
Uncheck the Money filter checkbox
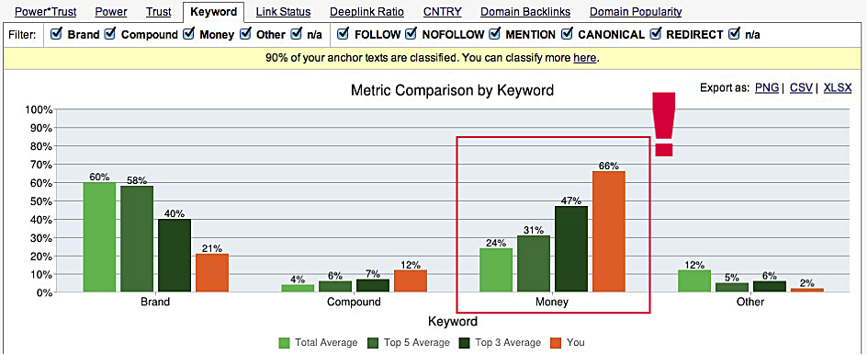[x=188, y=34]
